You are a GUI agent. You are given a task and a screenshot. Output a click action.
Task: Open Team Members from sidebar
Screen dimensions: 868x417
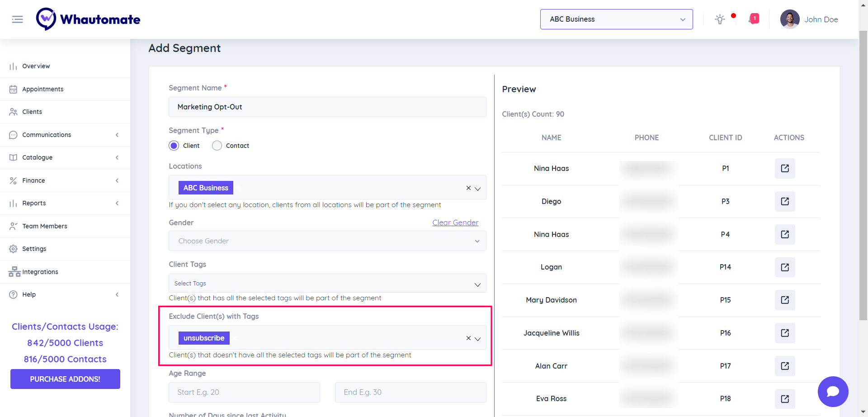point(45,226)
